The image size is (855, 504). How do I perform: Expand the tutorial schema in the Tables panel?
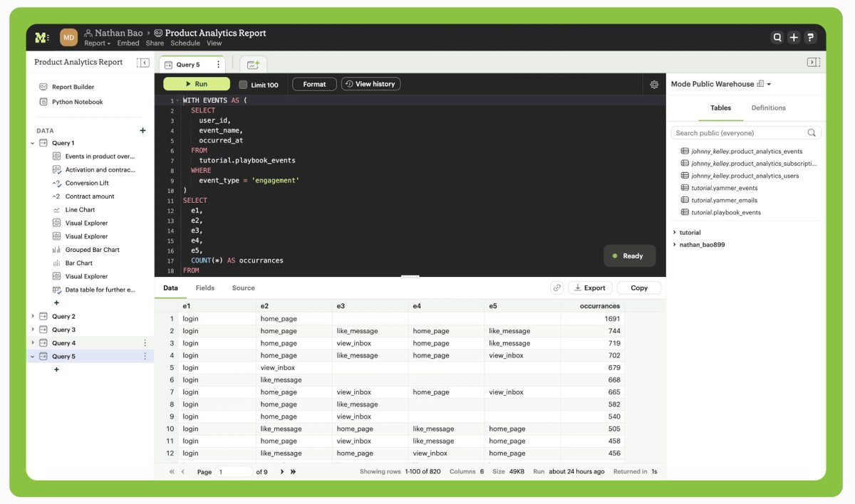point(675,232)
